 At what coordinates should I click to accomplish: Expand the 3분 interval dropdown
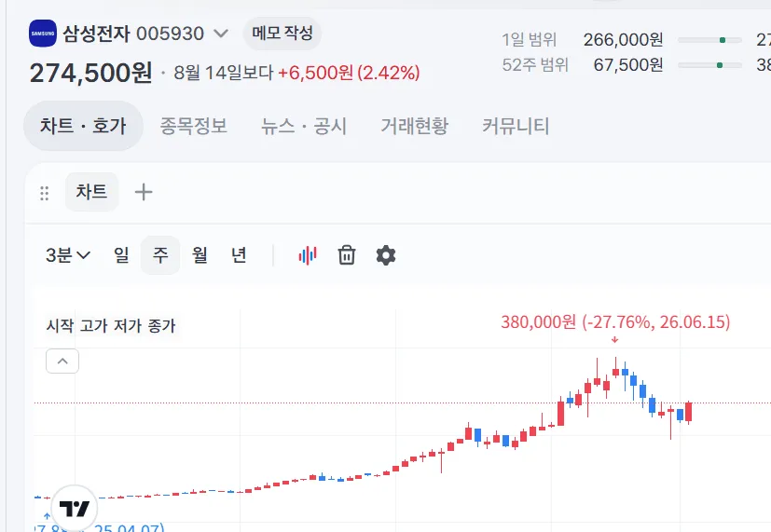tap(68, 255)
